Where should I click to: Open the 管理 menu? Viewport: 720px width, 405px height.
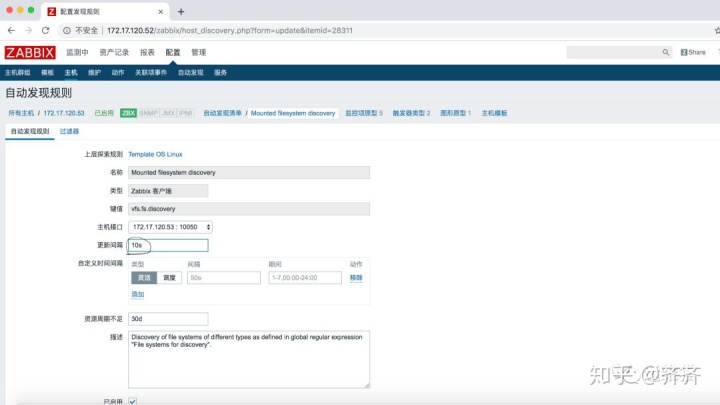[198, 52]
